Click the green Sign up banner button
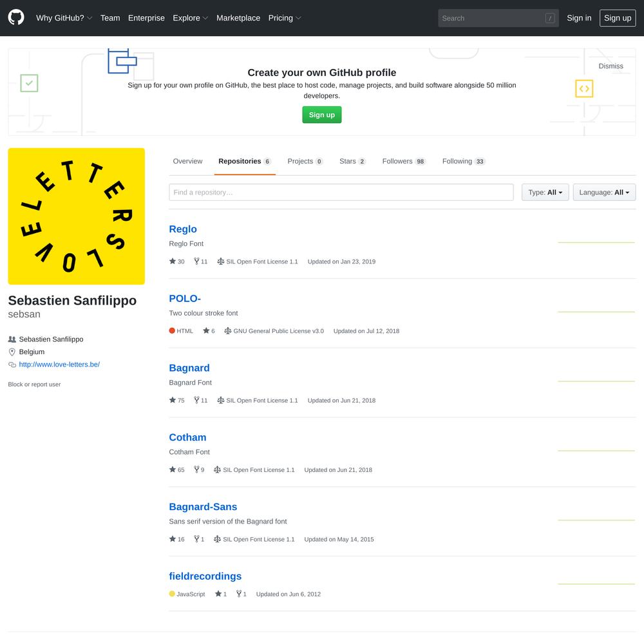Viewport: 644px width, 644px height. (x=322, y=115)
